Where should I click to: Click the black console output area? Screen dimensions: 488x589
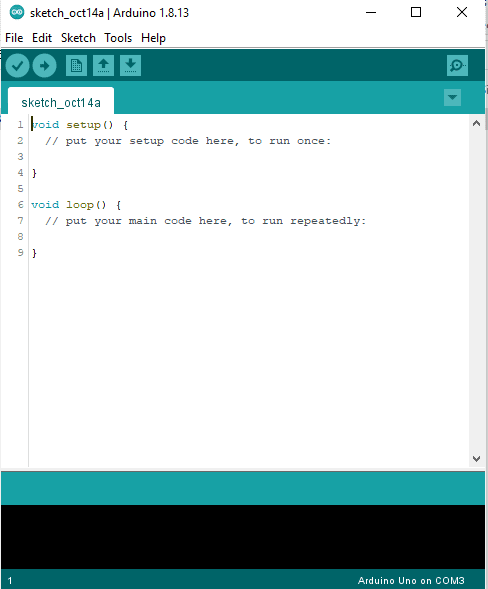pyautogui.click(x=243, y=537)
